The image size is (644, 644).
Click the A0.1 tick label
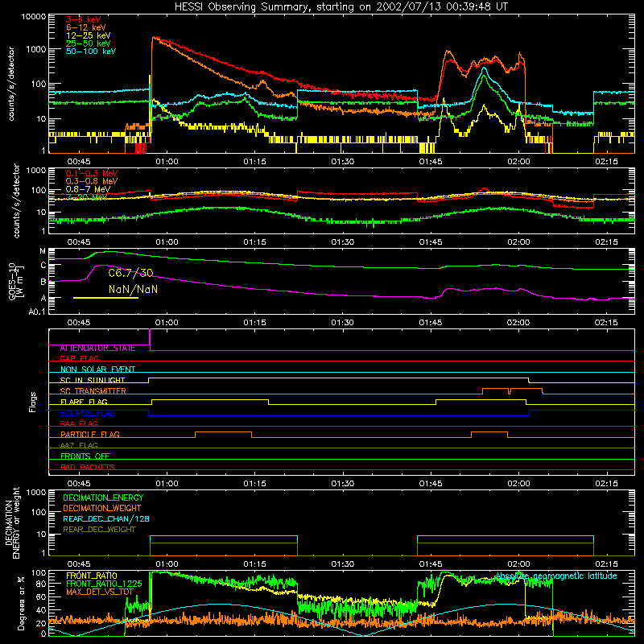pyautogui.click(x=37, y=312)
